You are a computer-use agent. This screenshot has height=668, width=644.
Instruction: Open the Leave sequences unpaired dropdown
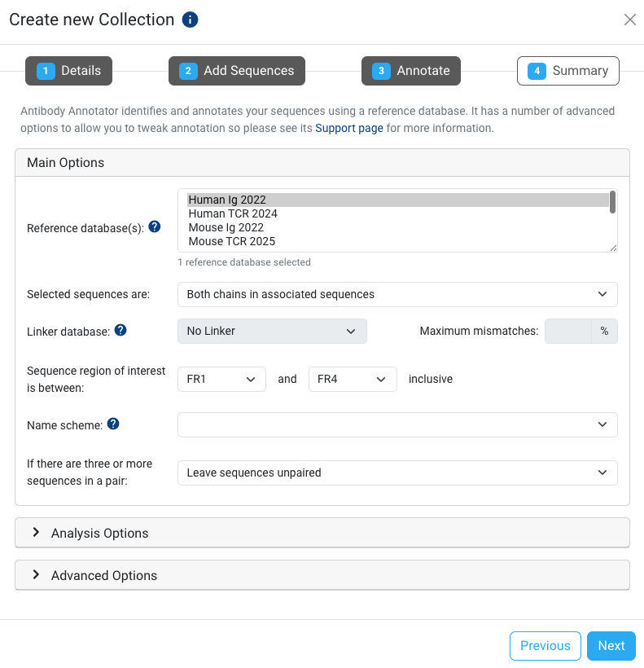[x=397, y=472]
